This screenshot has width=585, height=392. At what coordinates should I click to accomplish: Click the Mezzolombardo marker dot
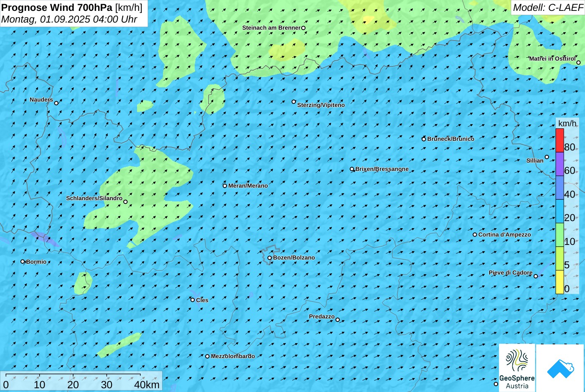(207, 356)
